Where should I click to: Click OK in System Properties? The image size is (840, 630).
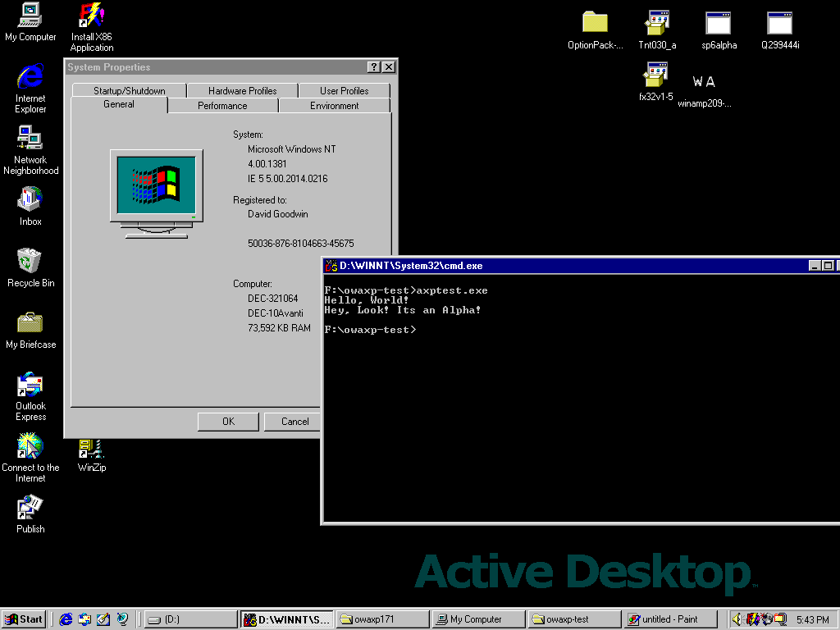(x=228, y=422)
